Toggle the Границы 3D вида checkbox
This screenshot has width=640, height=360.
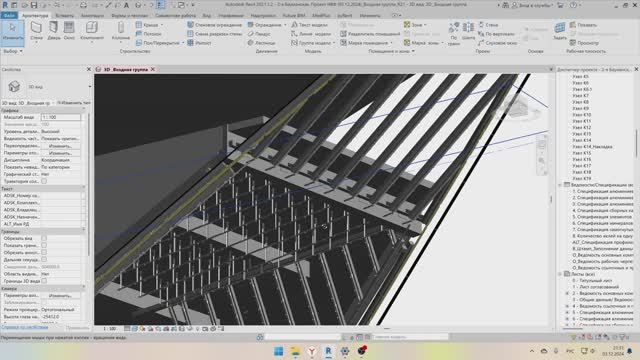(x=44, y=281)
